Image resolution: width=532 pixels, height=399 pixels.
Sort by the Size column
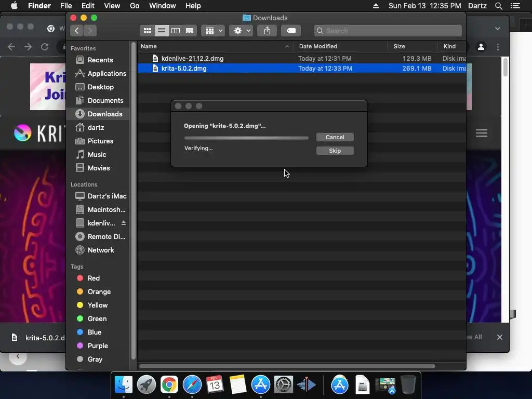(x=412, y=46)
